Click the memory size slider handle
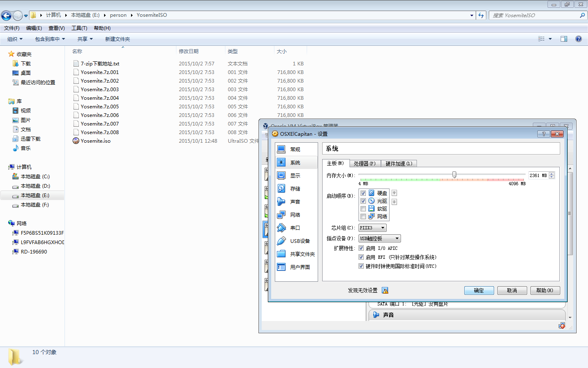The width and height of the screenshot is (588, 368). pyautogui.click(x=454, y=175)
